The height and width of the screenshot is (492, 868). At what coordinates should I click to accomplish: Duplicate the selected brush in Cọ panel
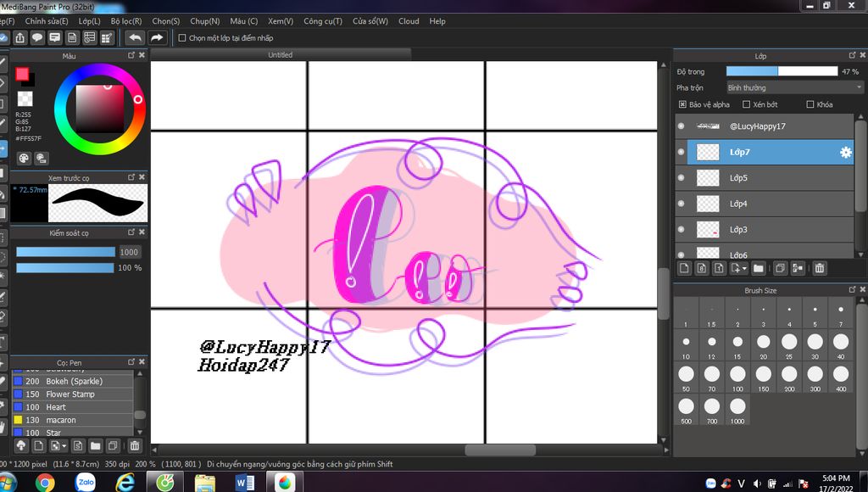113,445
